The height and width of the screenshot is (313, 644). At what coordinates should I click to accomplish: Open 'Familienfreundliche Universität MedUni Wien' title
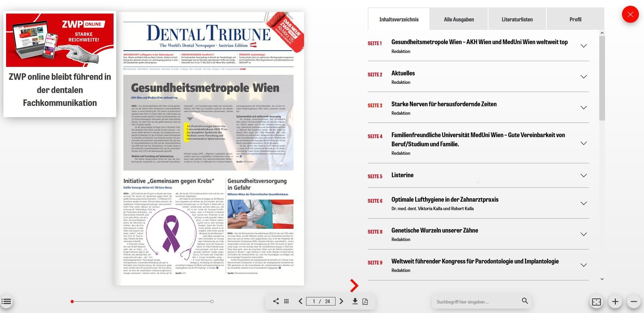coord(478,140)
